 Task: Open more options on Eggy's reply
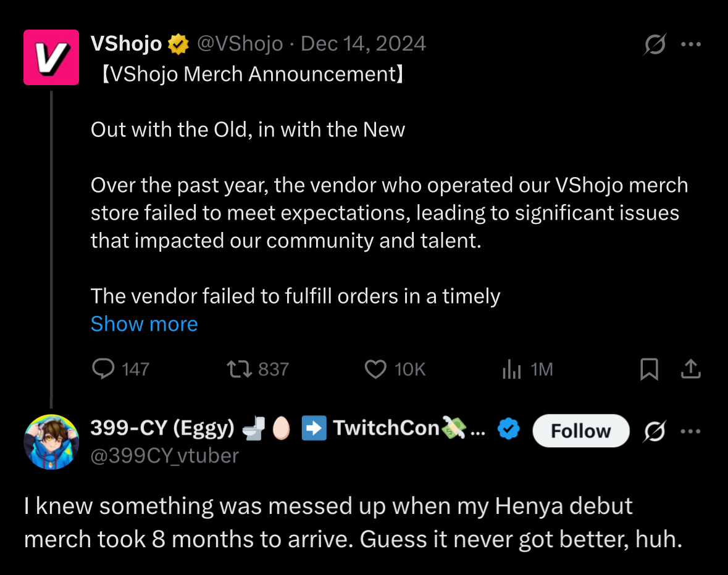click(690, 431)
